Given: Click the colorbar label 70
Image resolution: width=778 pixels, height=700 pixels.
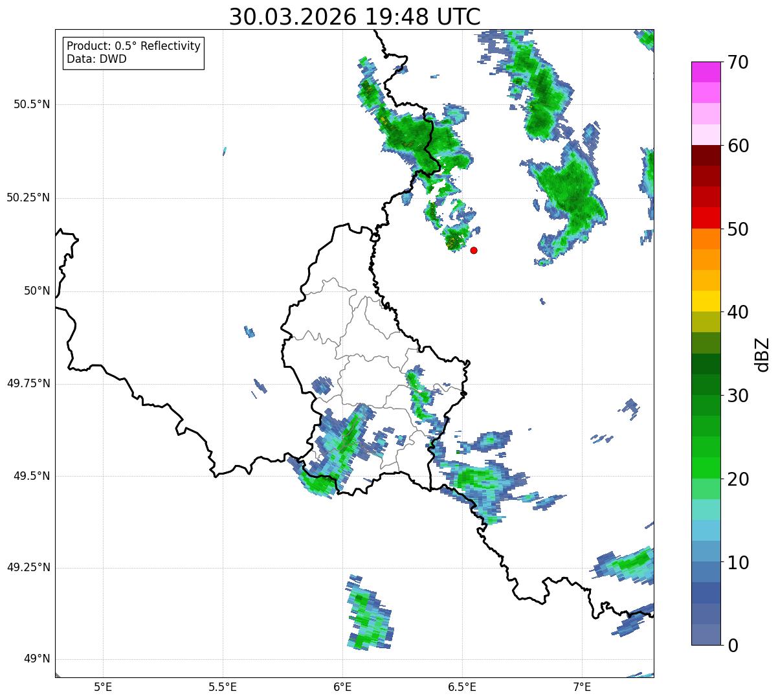Looking at the screenshot, I should 737,62.
